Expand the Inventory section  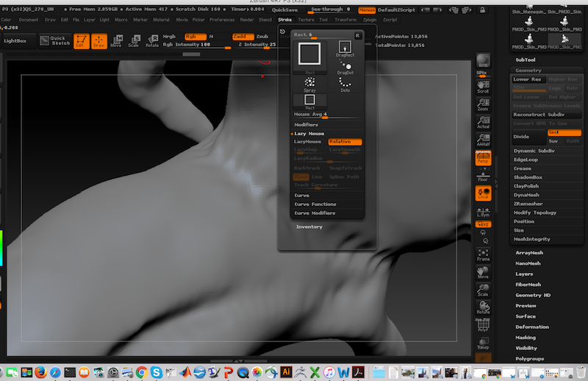(x=309, y=227)
